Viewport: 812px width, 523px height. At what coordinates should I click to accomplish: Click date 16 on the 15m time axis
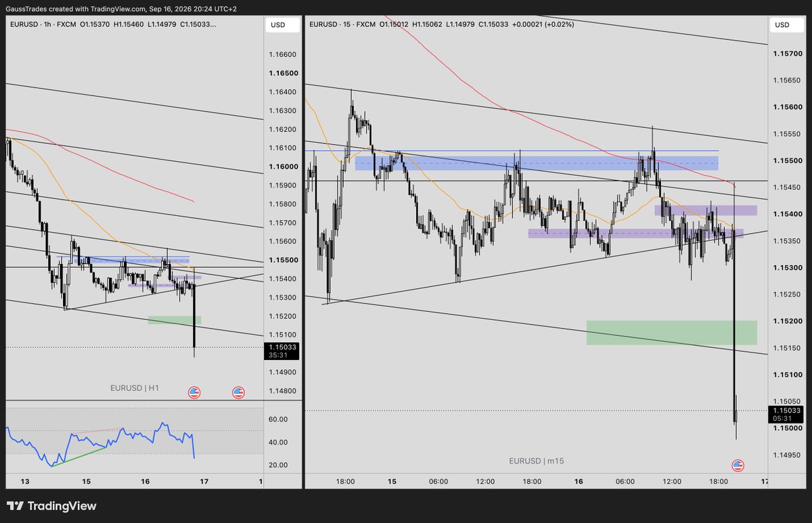click(x=579, y=482)
